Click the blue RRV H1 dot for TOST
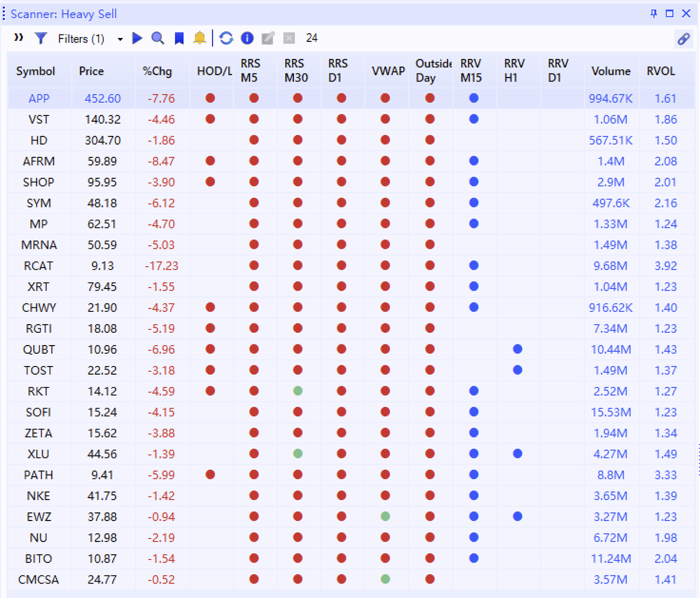The height and width of the screenshot is (598, 700). pyautogui.click(x=517, y=370)
